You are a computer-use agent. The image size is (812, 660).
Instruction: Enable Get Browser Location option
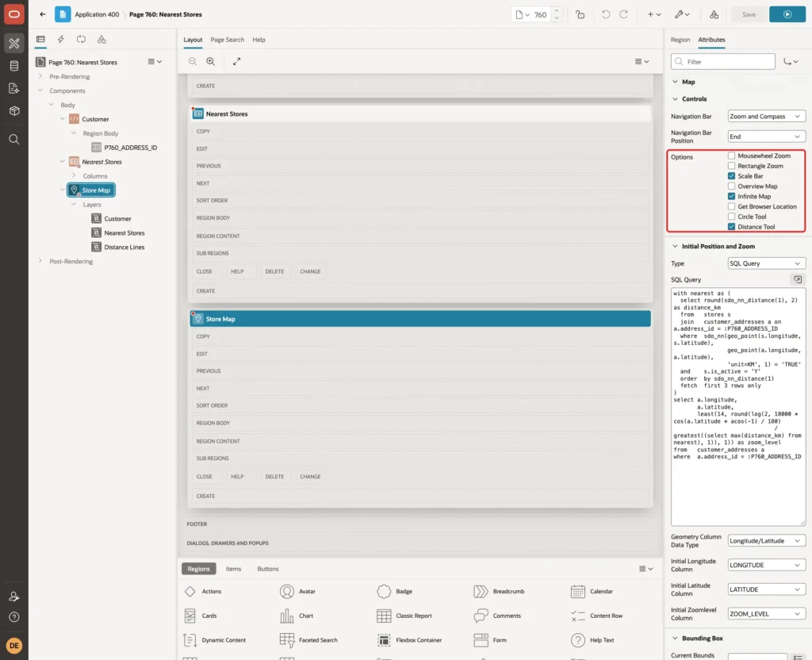point(731,206)
